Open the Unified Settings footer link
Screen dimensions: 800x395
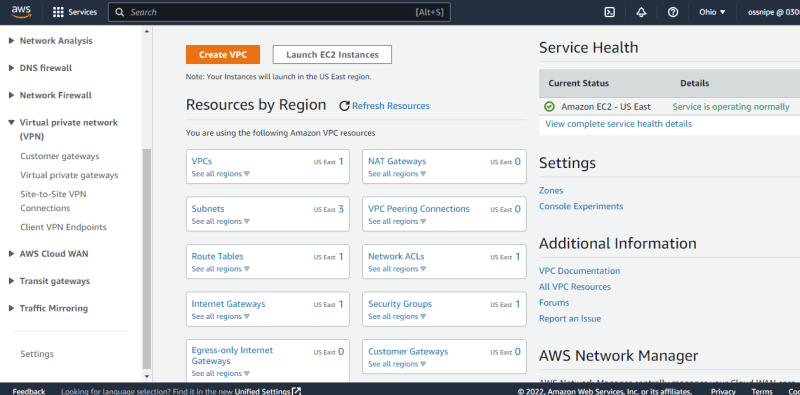pyautogui.click(x=262, y=391)
